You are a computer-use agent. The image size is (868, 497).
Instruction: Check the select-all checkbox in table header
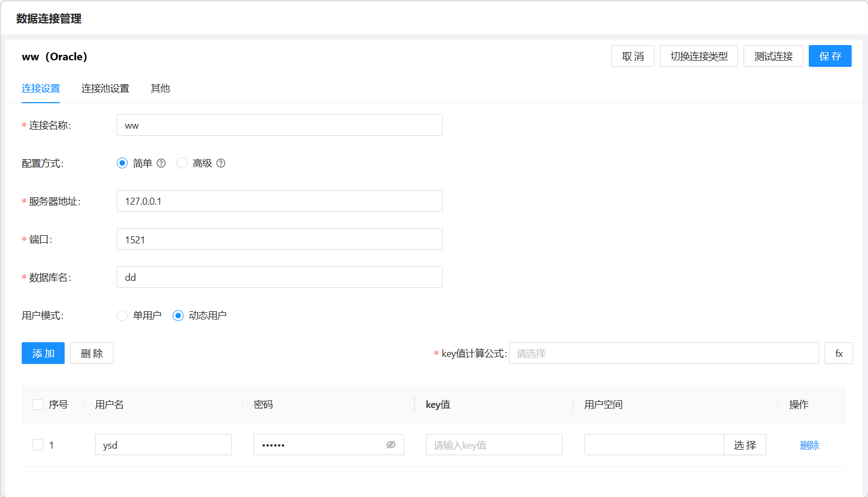(38, 405)
